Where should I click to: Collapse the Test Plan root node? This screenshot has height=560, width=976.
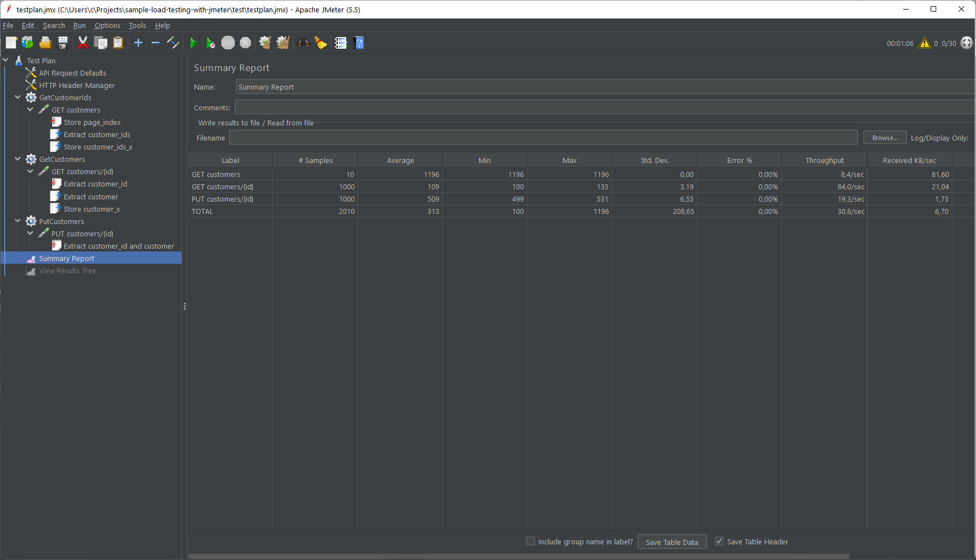tap(6, 60)
